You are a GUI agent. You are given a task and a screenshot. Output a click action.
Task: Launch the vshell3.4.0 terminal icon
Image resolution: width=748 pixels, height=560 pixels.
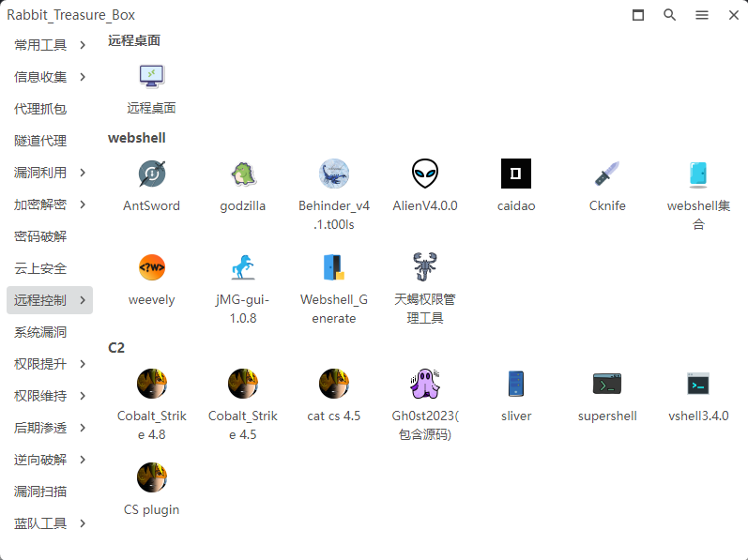click(698, 384)
